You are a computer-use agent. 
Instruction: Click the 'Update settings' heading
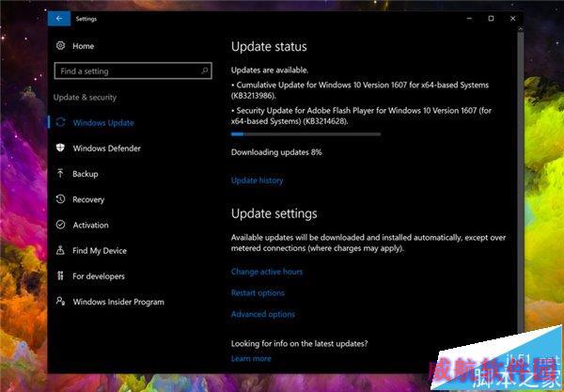tap(274, 213)
